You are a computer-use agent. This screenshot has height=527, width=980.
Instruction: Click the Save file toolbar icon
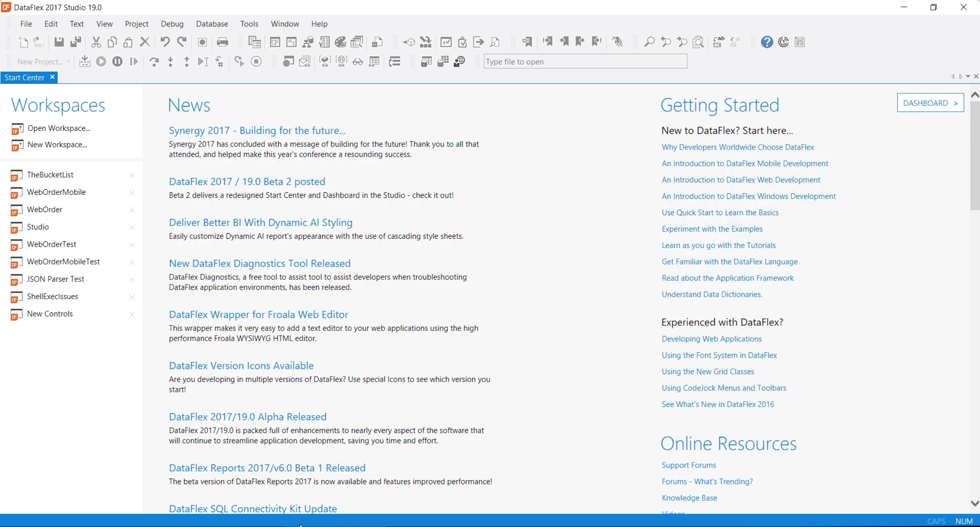click(59, 42)
